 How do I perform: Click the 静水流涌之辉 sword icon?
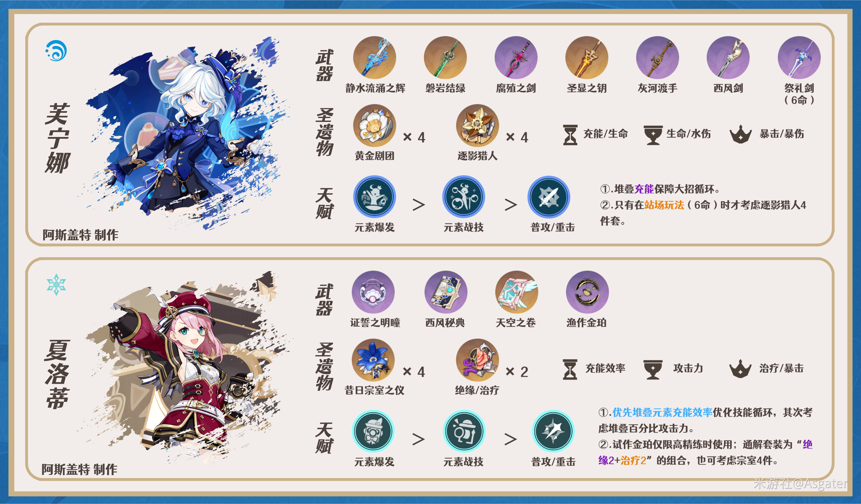[x=374, y=58]
